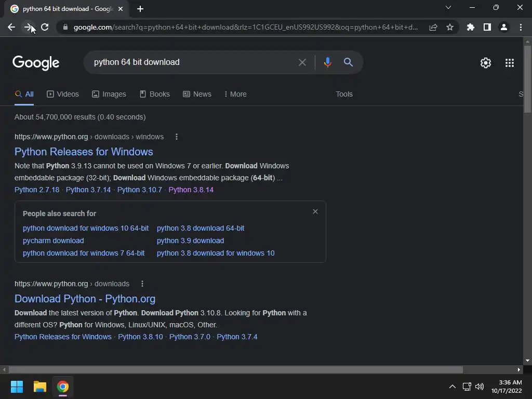This screenshot has height=399, width=532.
Task: Open network status in system tray
Action: pyautogui.click(x=467, y=387)
